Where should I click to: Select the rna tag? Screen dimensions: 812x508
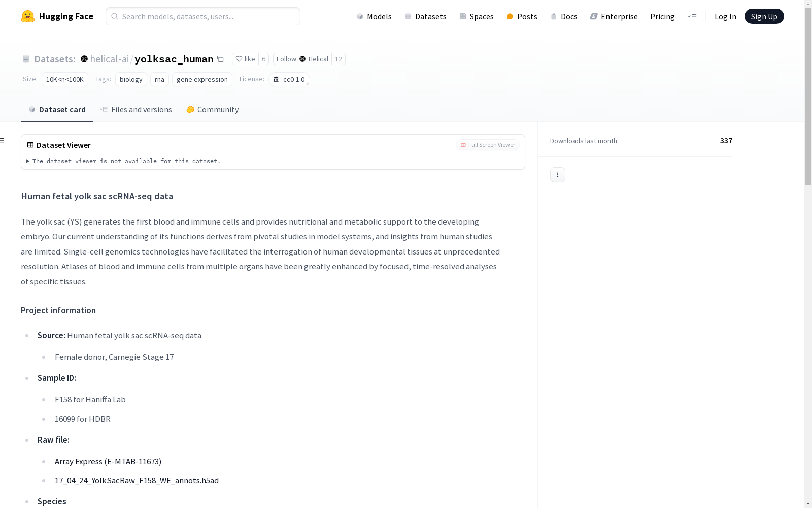point(159,79)
